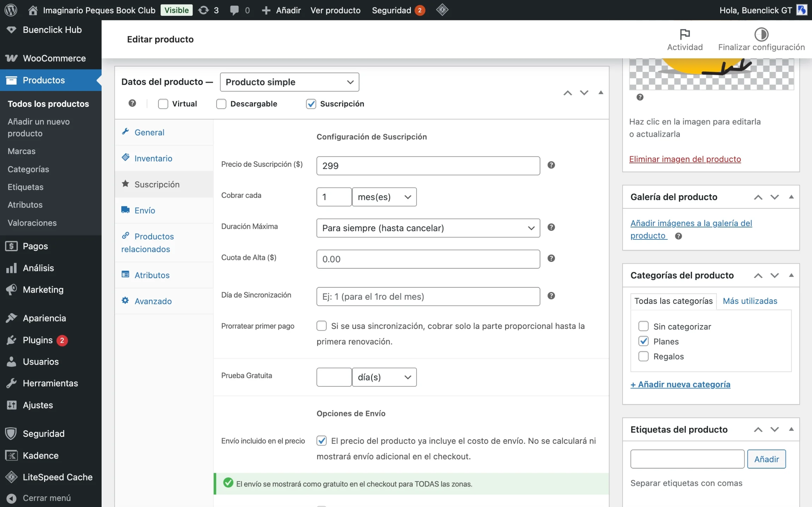Screen dimensions: 812x507
Task: Open the Producto simple type dropdown
Action: pyautogui.click(x=289, y=82)
